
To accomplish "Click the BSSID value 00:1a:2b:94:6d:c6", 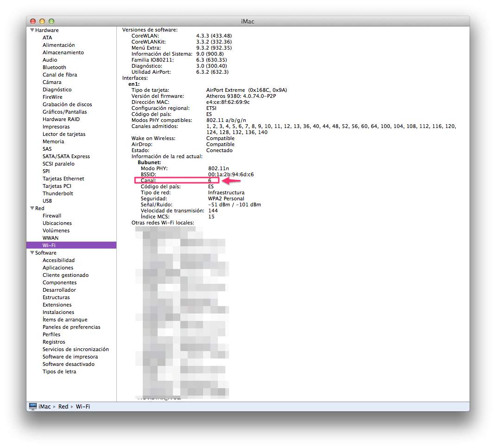I will pos(230,174).
